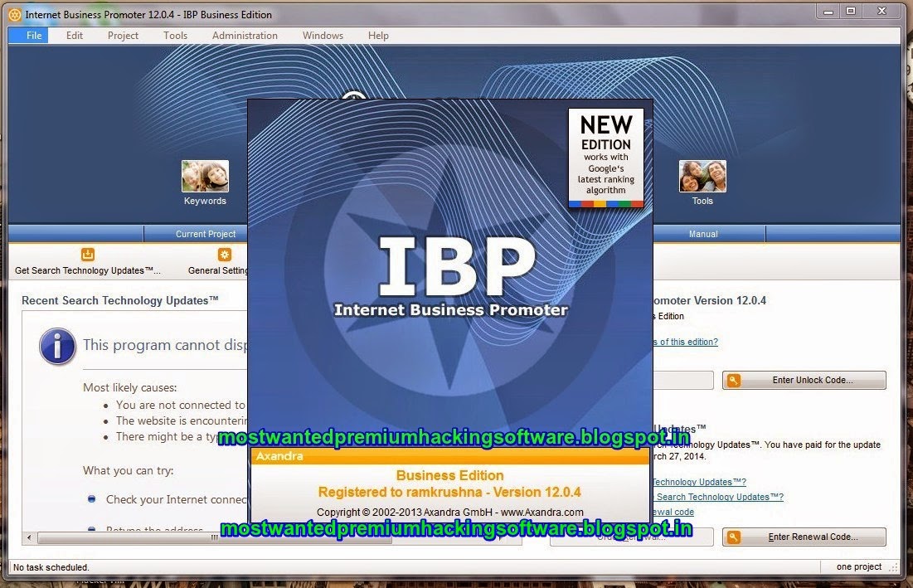Click the Keywords section icon

click(x=205, y=176)
